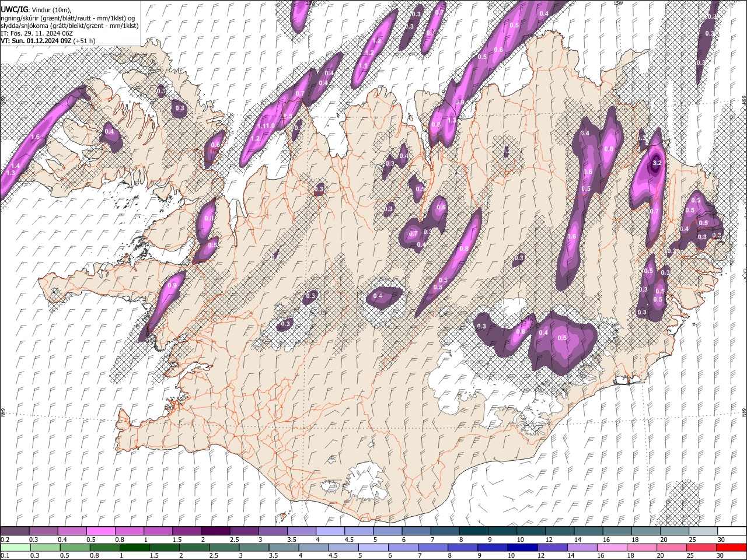This screenshot has height=560, width=747.
Task: Click the white 30 snow legend swatch
Action: tap(732, 531)
